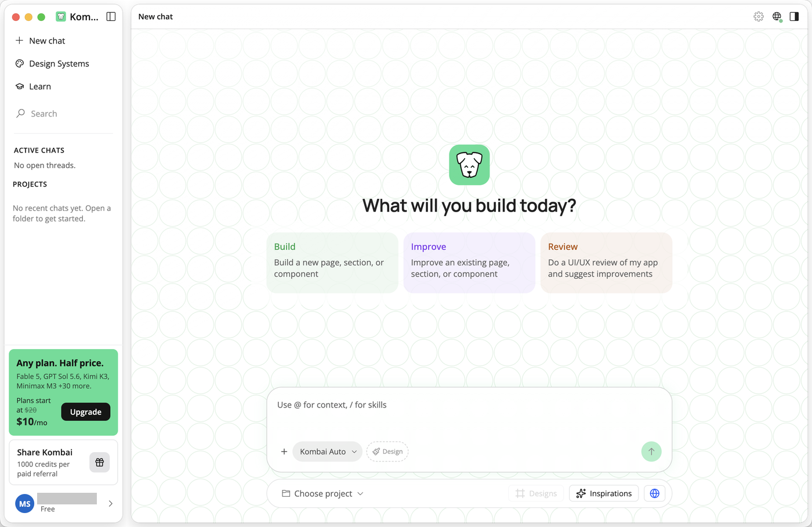This screenshot has width=812, height=527.
Task: Click the 'No open threads.' text
Action: (x=45, y=166)
